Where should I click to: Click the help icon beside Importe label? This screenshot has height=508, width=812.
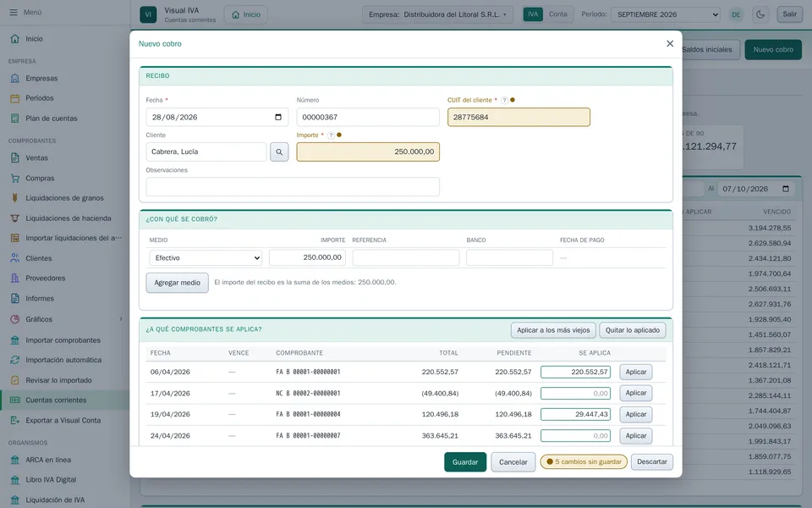[x=331, y=135]
